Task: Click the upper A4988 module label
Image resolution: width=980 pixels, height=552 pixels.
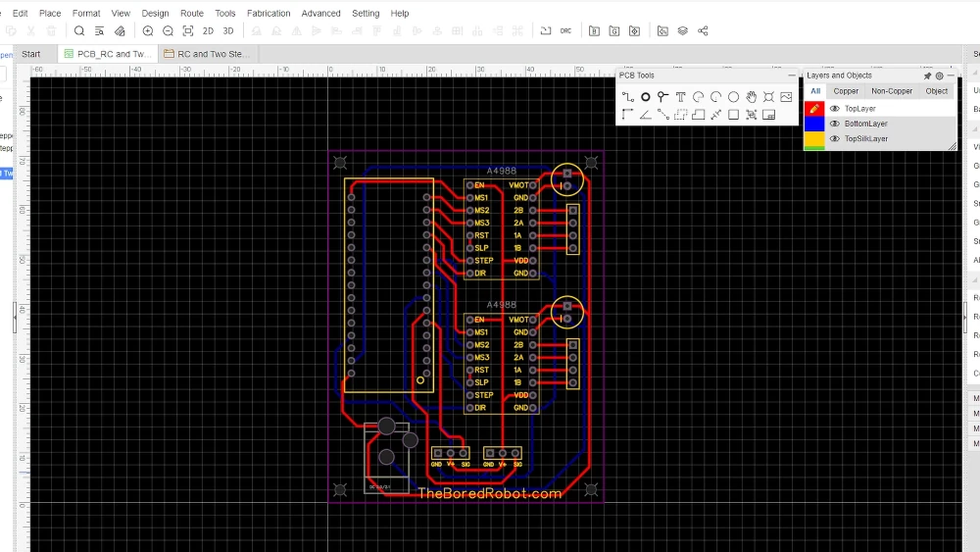Action: pyautogui.click(x=501, y=171)
